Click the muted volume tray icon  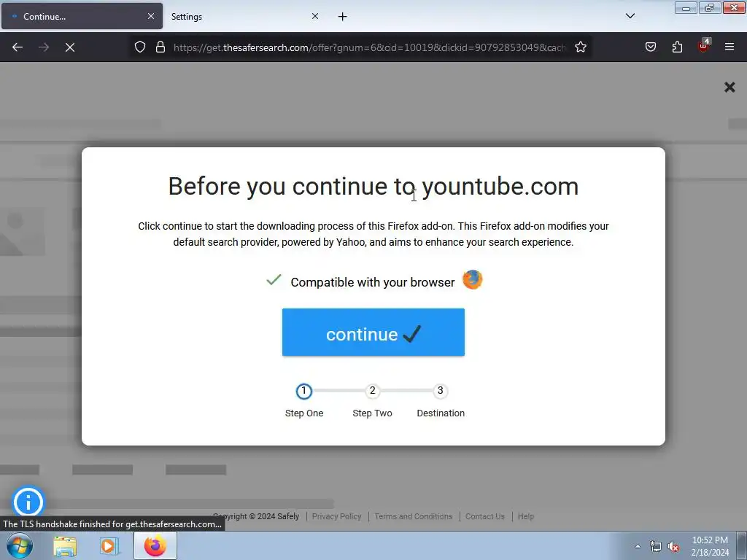(x=673, y=546)
